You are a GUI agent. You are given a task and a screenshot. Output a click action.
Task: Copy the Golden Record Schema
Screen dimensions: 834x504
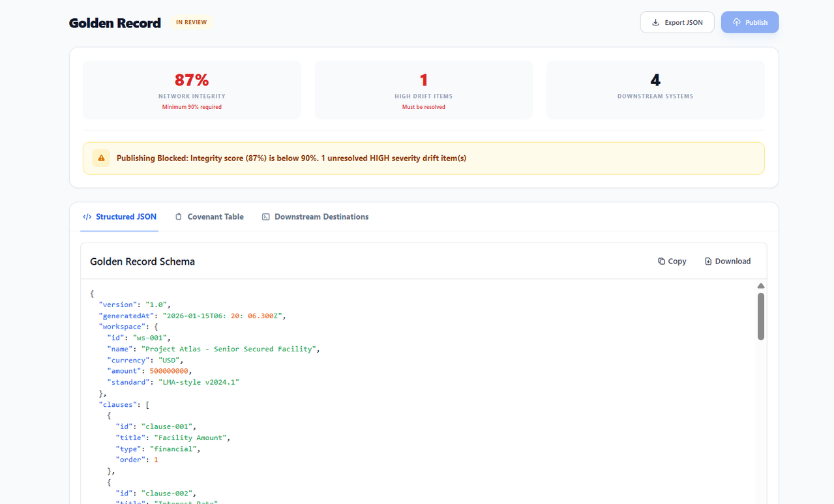672,261
